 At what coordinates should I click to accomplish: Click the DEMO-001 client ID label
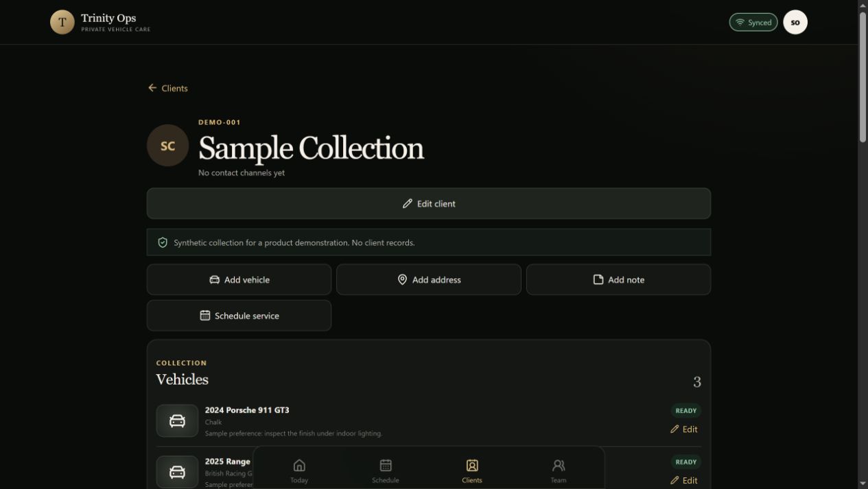(220, 122)
